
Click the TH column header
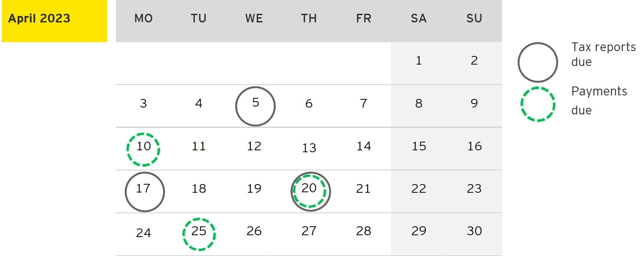pos(309,18)
